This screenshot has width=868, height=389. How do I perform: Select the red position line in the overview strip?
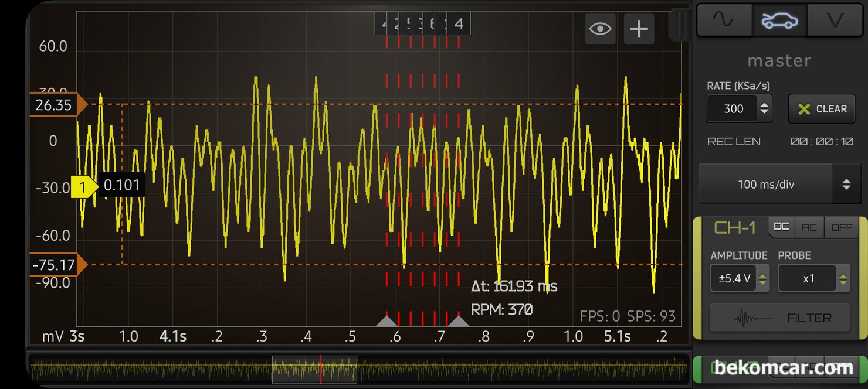tap(321, 369)
